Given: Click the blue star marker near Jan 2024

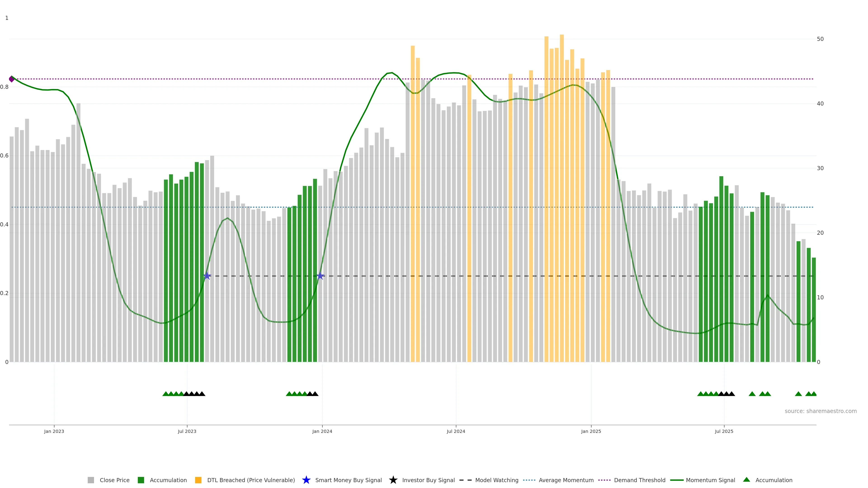Looking at the screenshot, I should 320,276.
